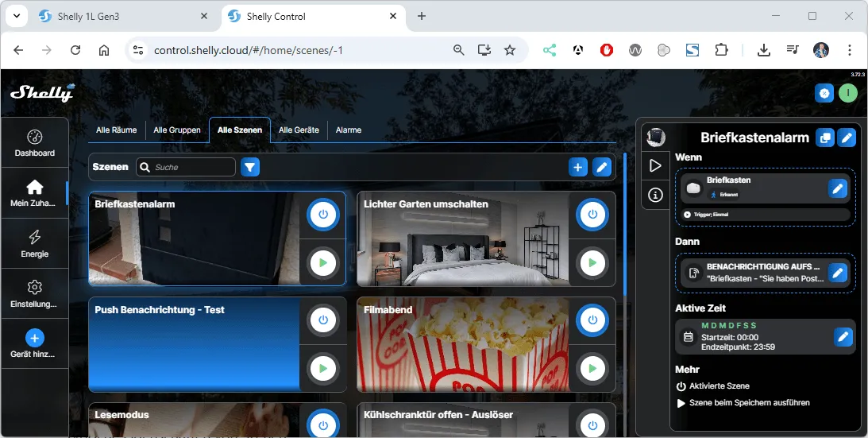Open browser tab search dropdown

pos(16,16)
